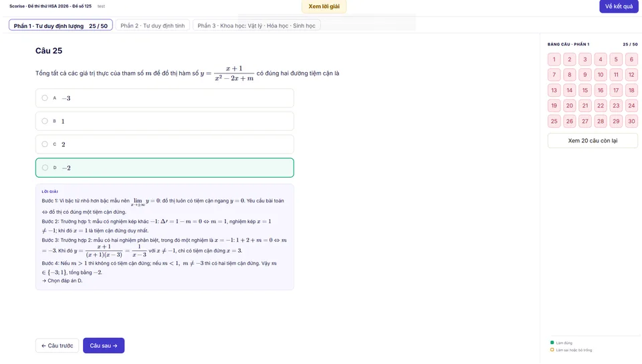This screenshot has height=364, width=642.
Task: Jump to question 1 in question panel
Action: (x=554, y=59)
